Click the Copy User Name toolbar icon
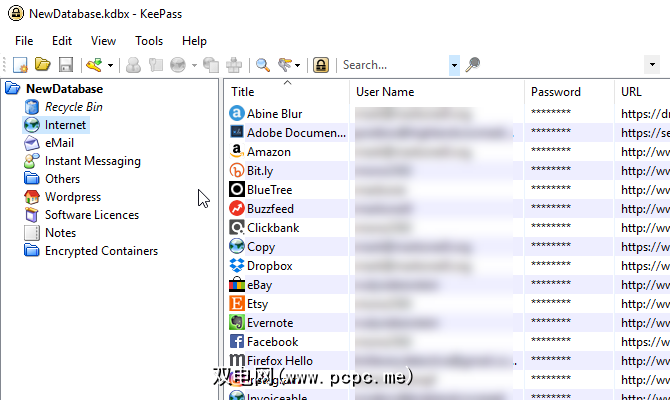The width and height of the screenshot is (670, 400). (x=133, y=65)
